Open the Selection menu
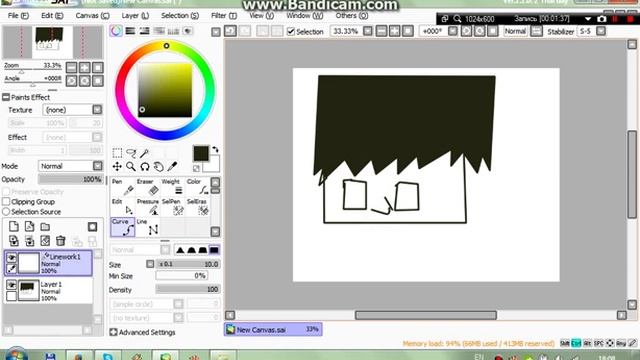The height and width of the screenshot is (360, 640). click(180, 16)
